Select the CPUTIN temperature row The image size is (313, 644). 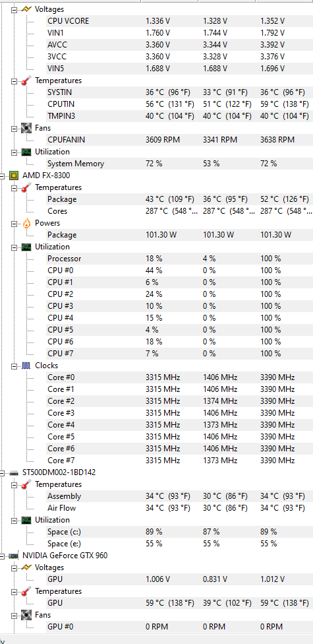(179, 104)
